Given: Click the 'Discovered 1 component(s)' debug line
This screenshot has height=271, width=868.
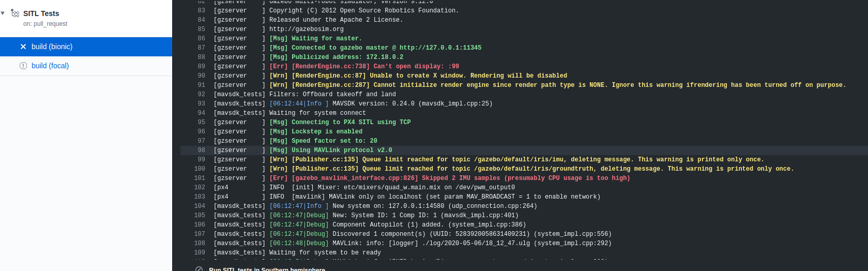Looking at the screenshot, I should click(524, 234).
